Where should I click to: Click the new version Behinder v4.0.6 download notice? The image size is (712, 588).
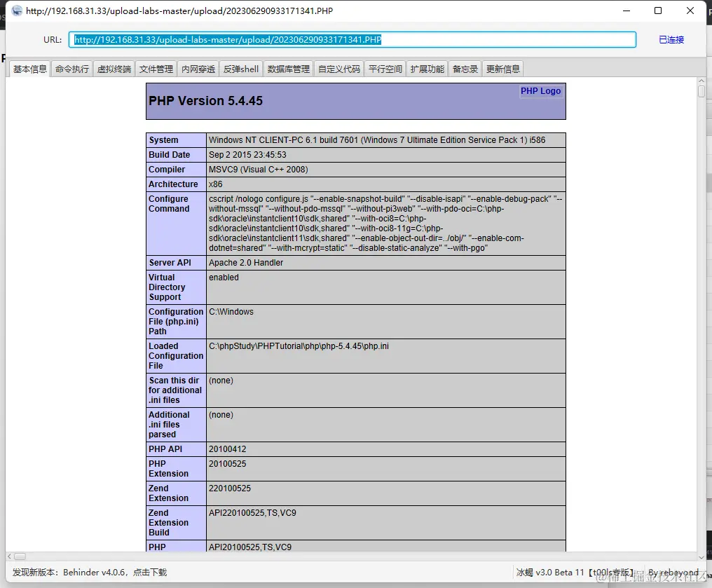point(90,572)
